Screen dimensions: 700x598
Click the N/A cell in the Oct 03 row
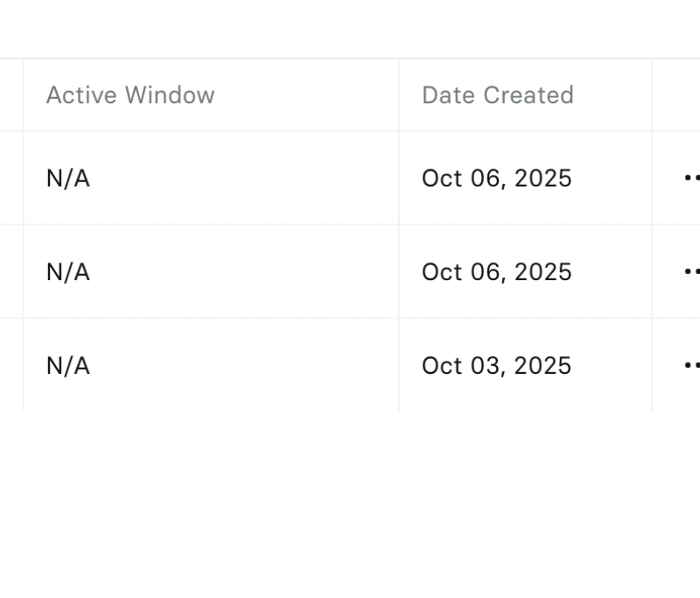tap(68, 365)
